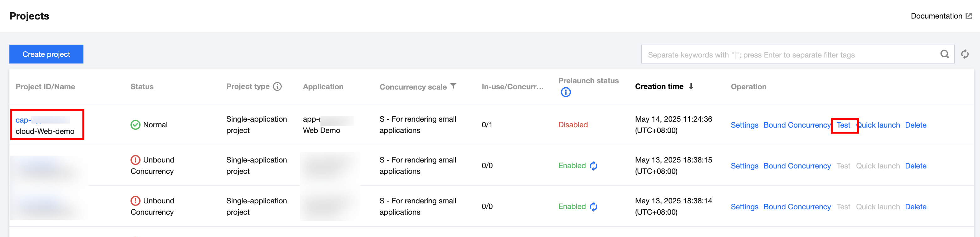Click the Prelaunch status info icon
This screenshot has height=237, width=980.
point(565,92)
